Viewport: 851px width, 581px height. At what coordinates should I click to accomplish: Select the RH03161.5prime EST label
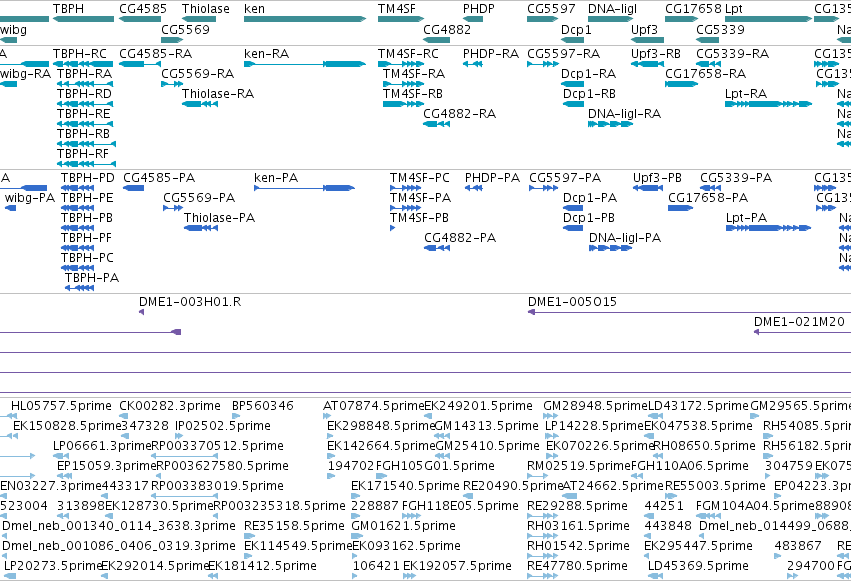tap(578, 526)
